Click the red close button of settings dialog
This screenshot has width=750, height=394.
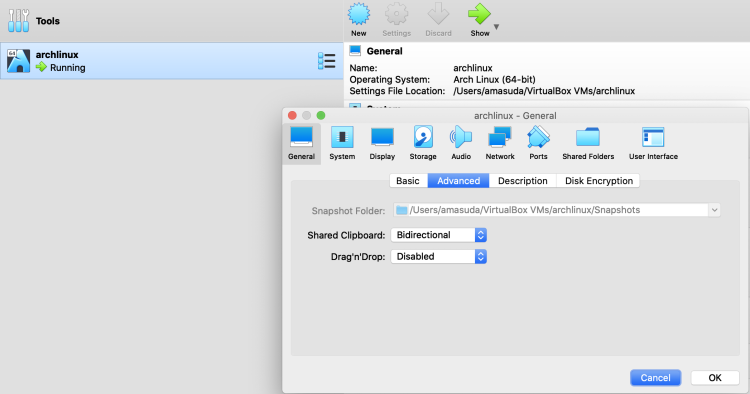point(292,115)
